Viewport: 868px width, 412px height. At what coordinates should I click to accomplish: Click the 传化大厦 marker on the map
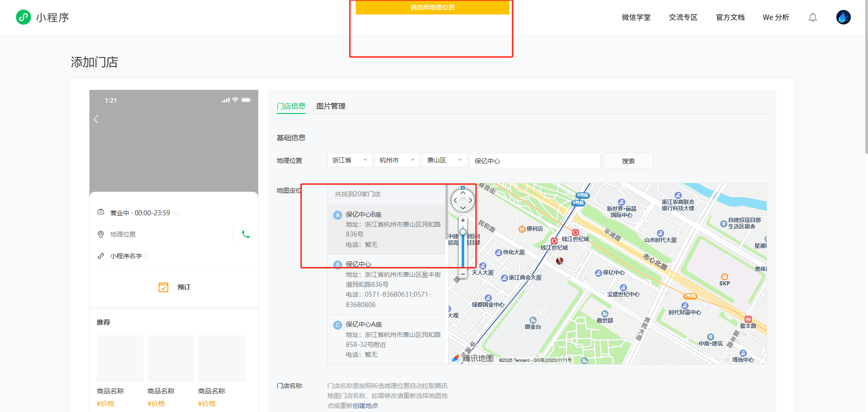tap(498, 252)
